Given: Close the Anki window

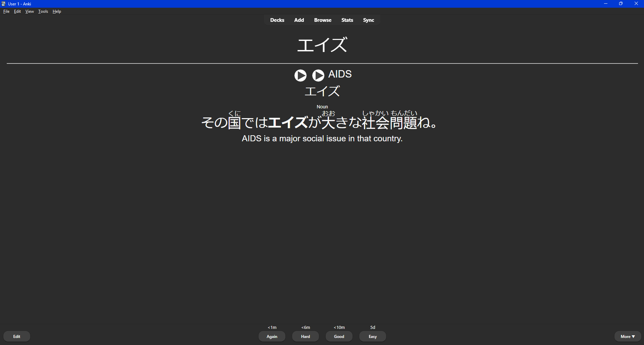Looking at the screenshot, I should point(636,4).
